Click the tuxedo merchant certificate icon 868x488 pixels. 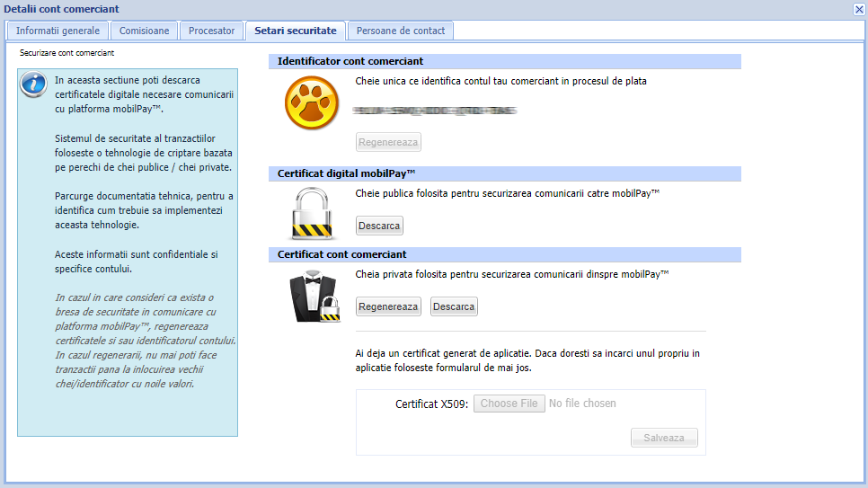point(313,295)
